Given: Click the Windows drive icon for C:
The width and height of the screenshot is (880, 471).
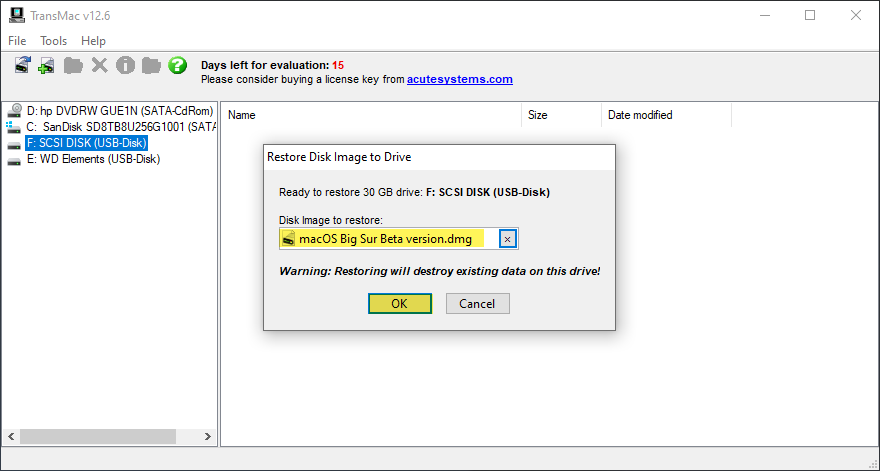Looking at the screenshot, I should tap(13, 127).
